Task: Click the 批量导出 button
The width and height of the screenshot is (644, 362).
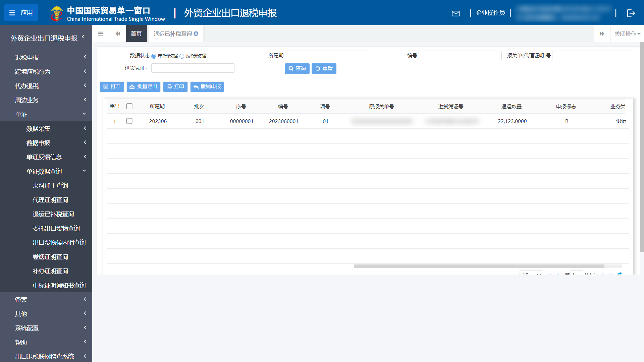Action: (143, 86)
